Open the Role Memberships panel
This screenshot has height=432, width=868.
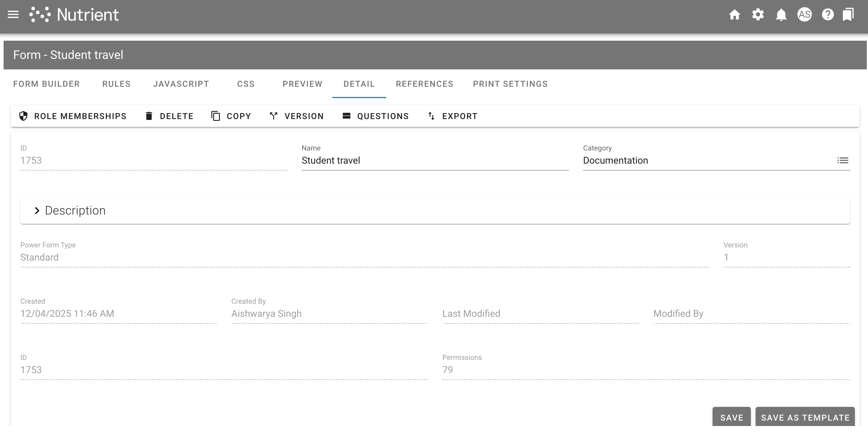coord(72,116)
